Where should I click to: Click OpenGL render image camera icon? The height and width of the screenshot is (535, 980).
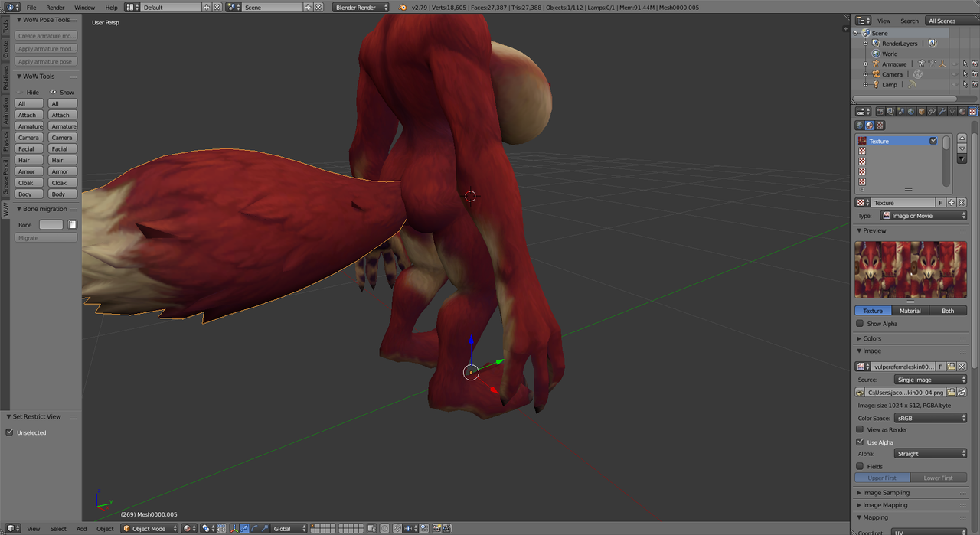tap(436, 529)
